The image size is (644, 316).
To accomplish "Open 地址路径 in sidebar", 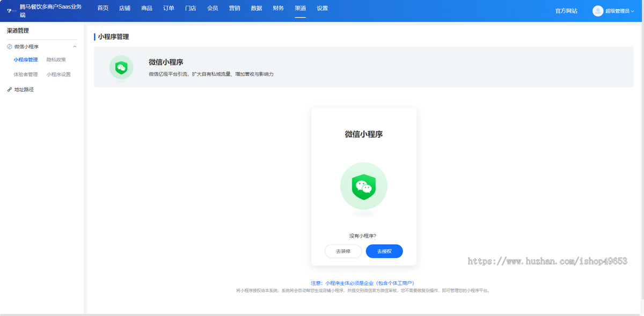I will [24, 90].
